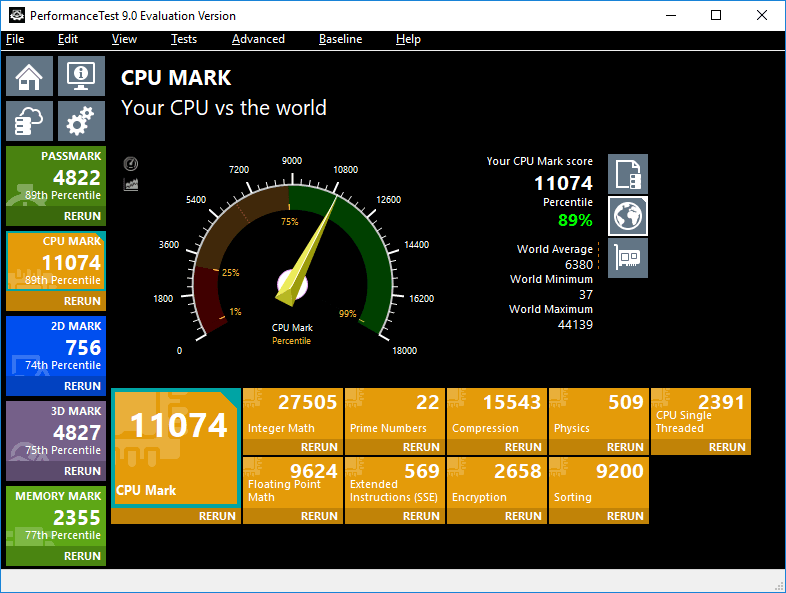Rerun under the large CPU Mark tile

[176, 516]
